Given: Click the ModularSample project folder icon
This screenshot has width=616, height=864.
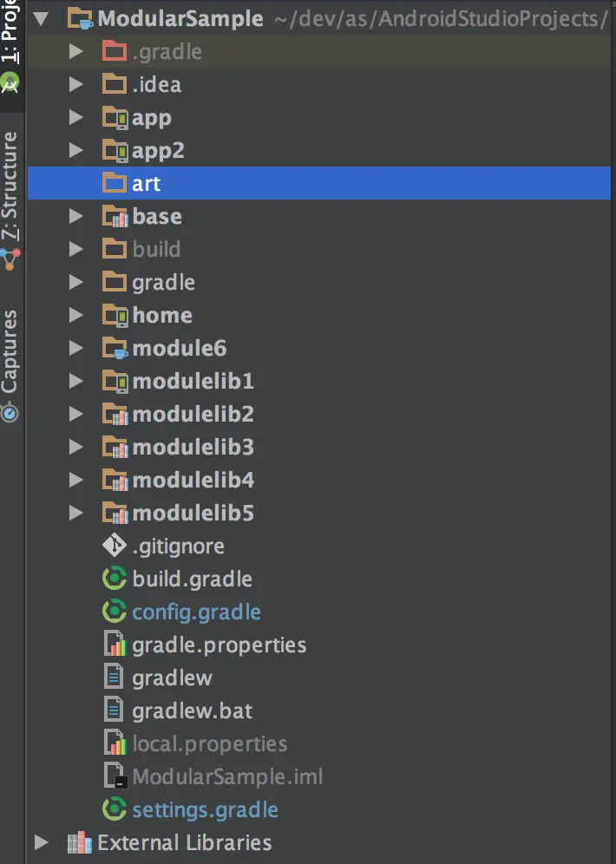Looking at the screenshot, I should pyautogui.click(x=80, y=19).
